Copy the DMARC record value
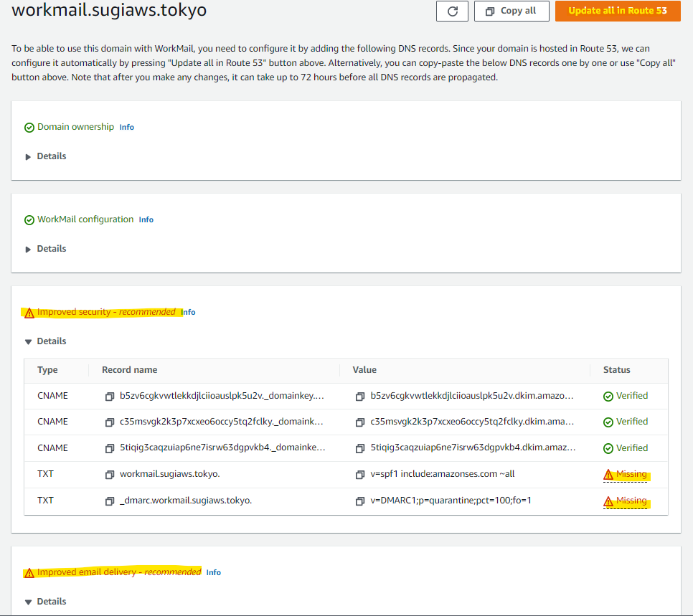The width and height of the screenshot is (693, 616). pos(360,501)
